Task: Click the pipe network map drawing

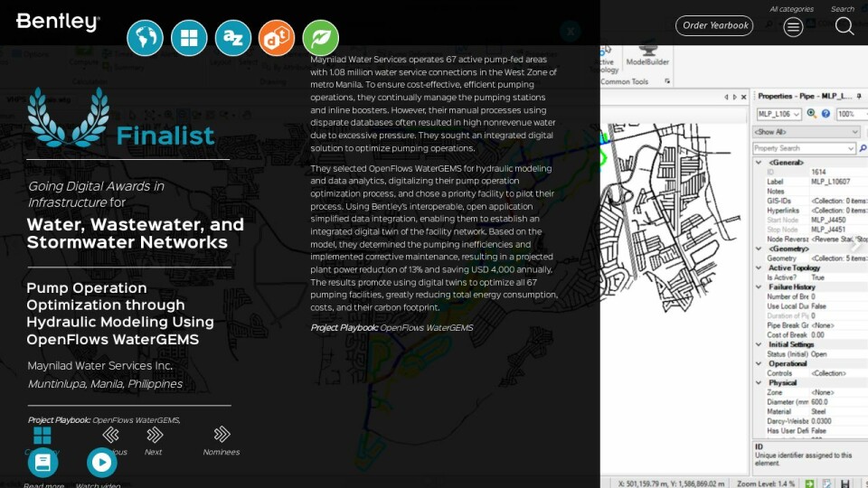Action: pyautogui.click(x=671, y=219)
